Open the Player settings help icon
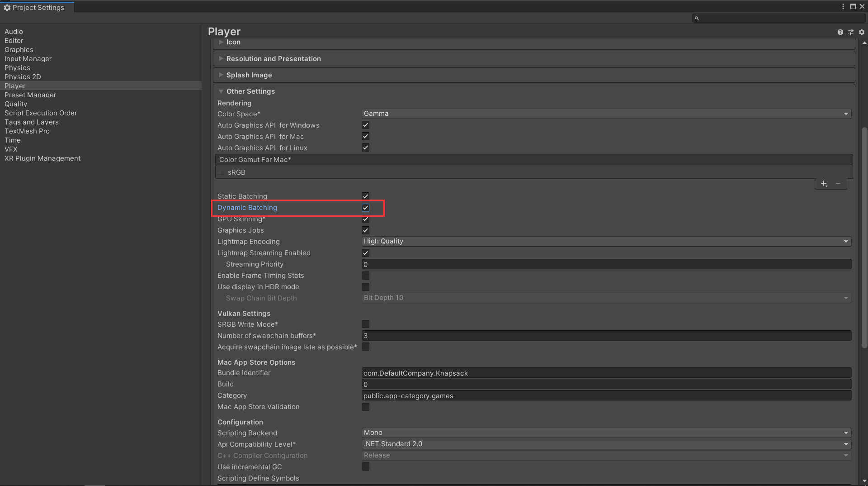This screenshot has height=486, width=868. point(840,32)
